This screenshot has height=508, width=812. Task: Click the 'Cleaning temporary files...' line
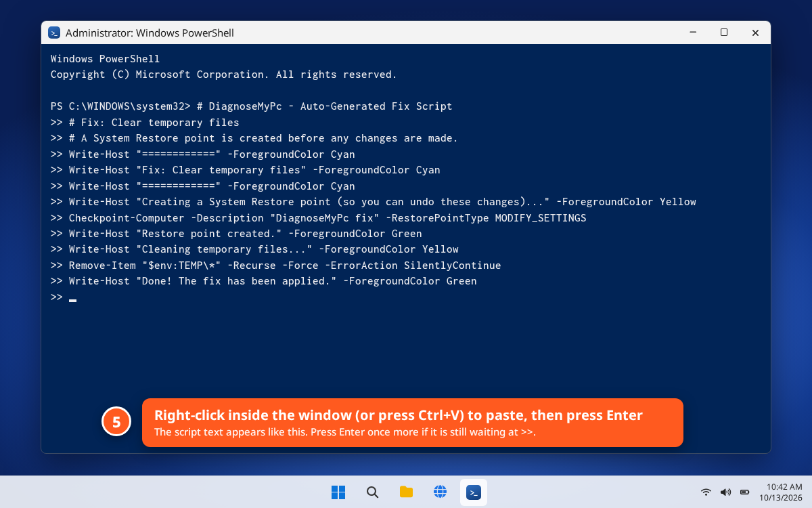254,249
